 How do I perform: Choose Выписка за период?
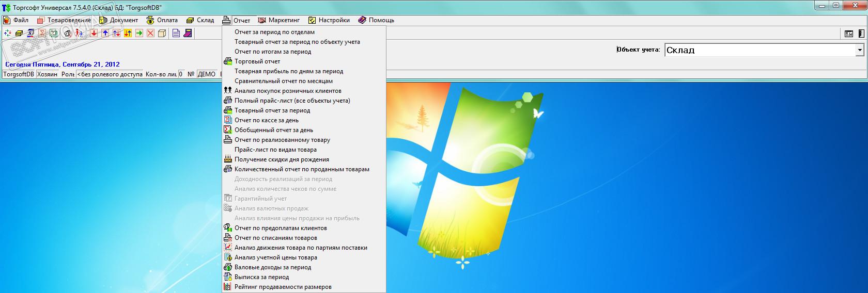pyautogui.click(x=304, y=277)
